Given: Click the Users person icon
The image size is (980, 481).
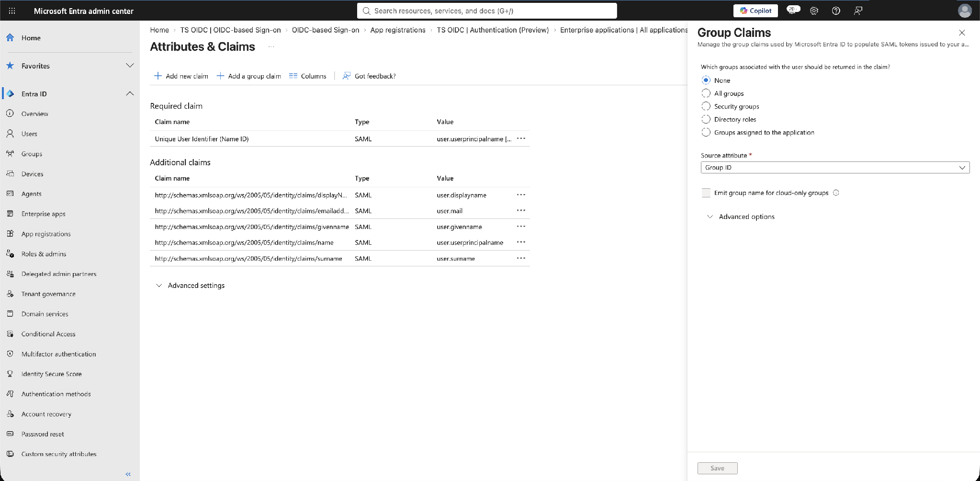Looking at the screenshot, I should 10,134.
